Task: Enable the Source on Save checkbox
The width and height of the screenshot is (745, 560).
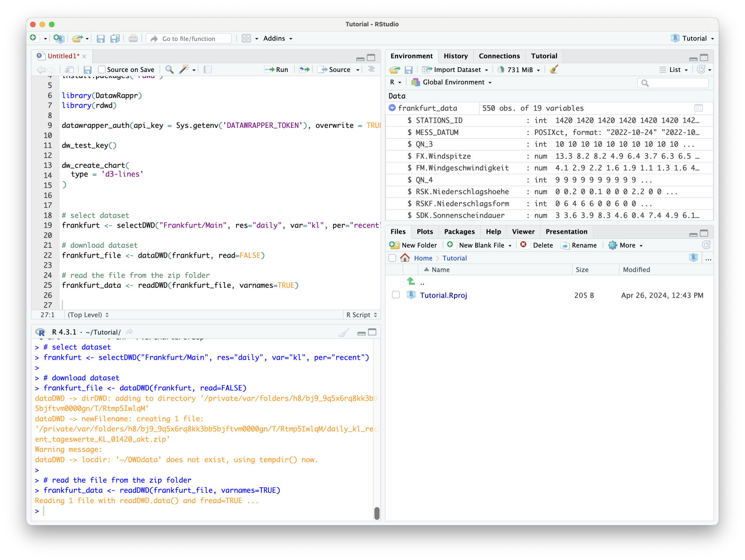Action: pos(102,70)
